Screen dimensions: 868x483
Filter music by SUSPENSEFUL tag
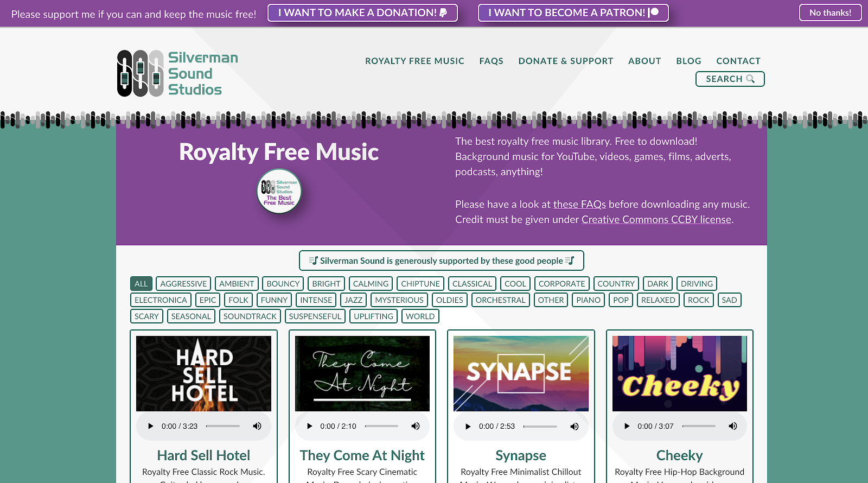click(315, 316)
